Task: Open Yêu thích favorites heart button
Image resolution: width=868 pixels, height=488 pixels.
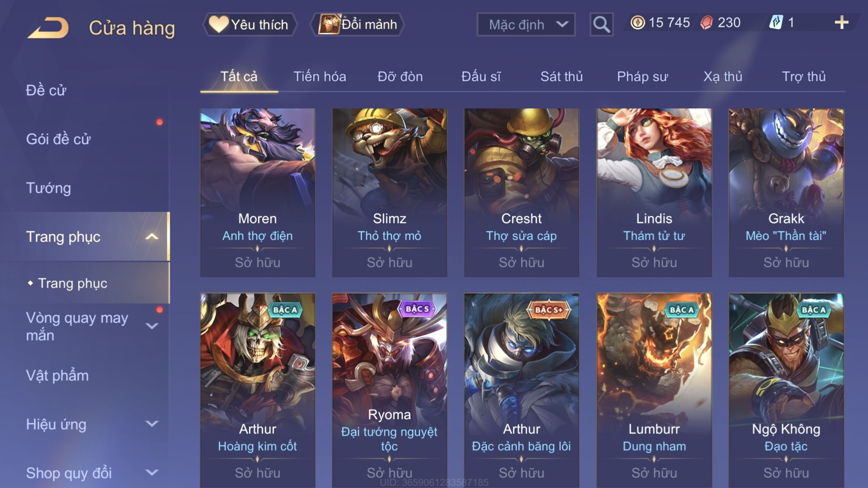Action: 250,24
